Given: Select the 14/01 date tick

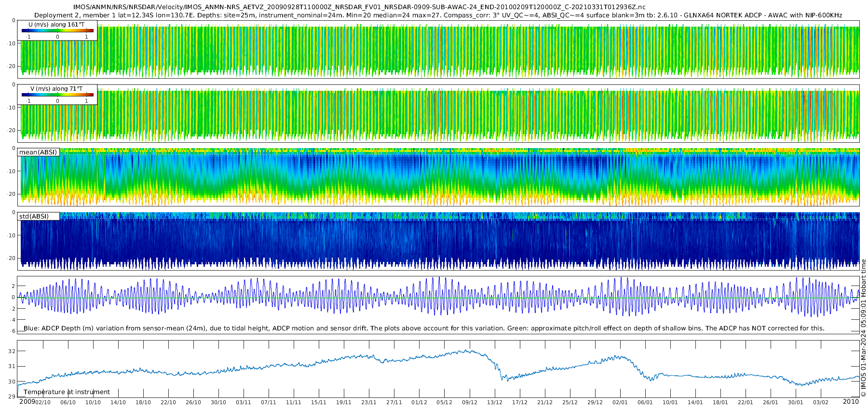Looking at the screenshot, I should (695, 402).
